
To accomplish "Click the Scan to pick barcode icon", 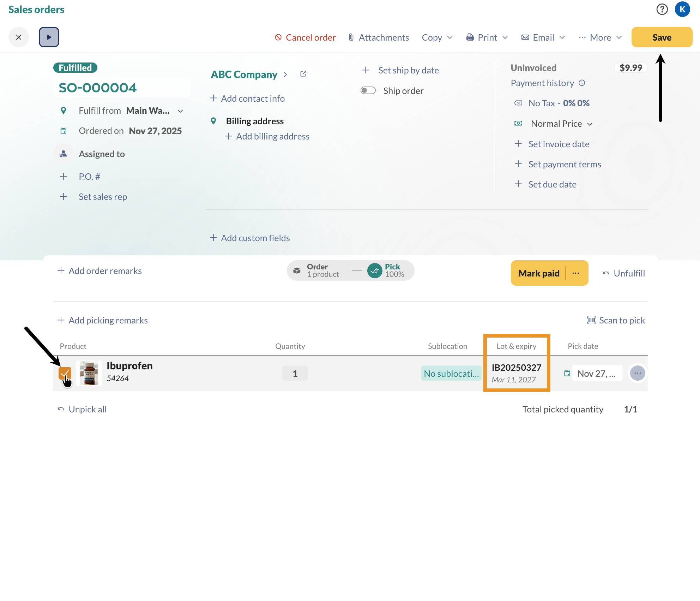I will point(591,320).
